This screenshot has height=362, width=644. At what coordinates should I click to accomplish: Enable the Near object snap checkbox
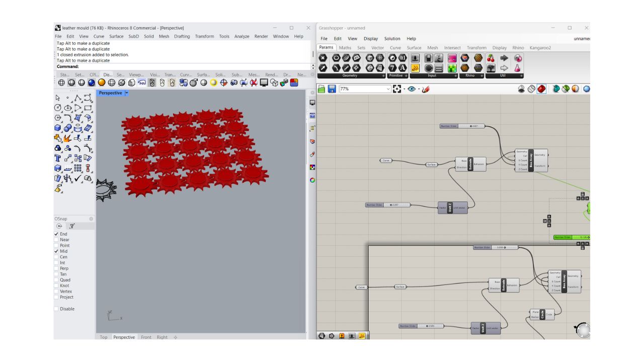tap(56, 240)
